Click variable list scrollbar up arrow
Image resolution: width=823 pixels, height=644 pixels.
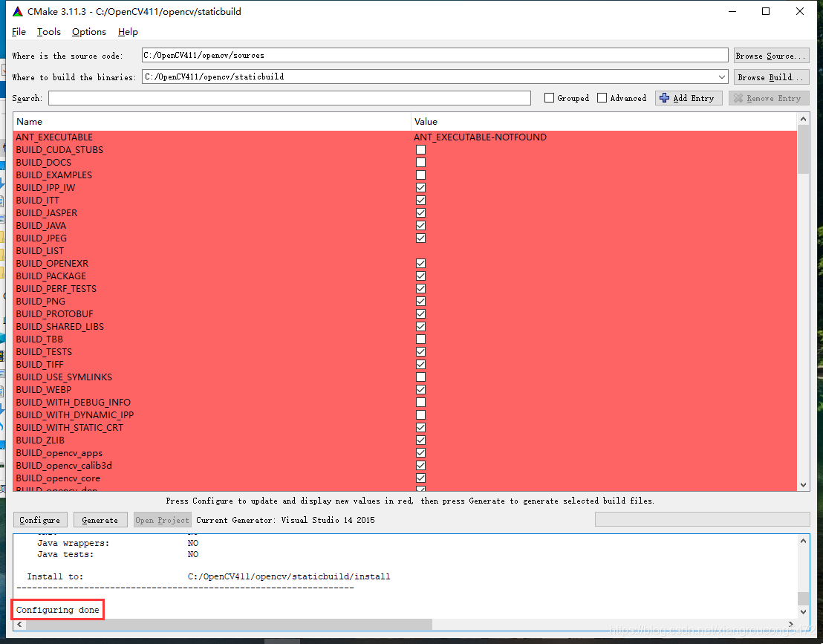803,119
